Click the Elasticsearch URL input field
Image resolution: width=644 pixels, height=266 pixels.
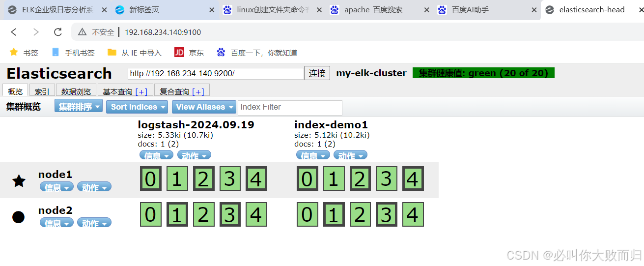click(216, 74)
